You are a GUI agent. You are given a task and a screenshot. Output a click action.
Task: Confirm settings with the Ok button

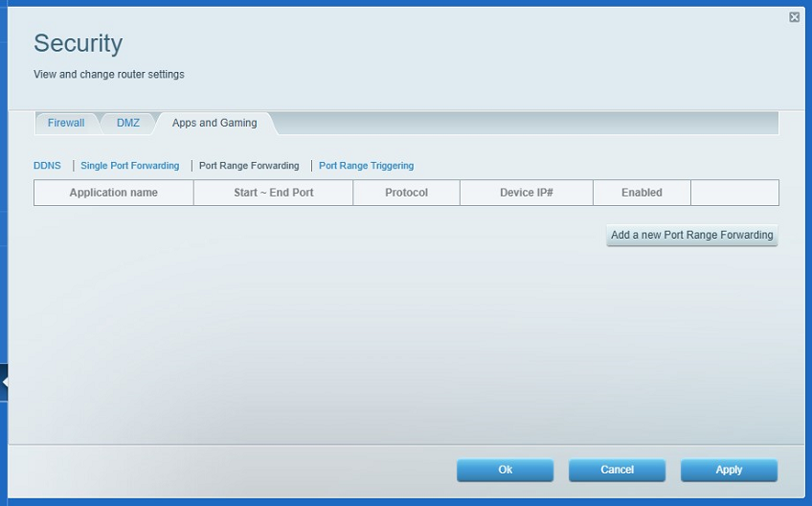pyautogui.click(x=505, y=470)
